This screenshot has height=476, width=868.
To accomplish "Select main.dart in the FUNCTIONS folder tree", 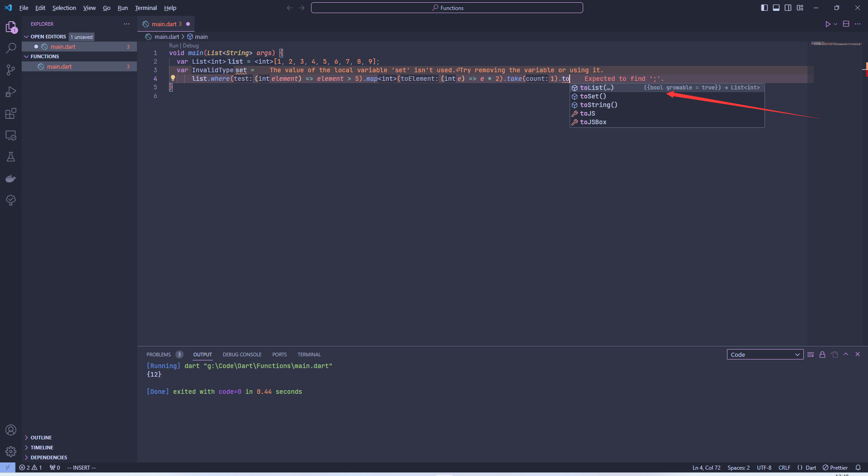I will [x=80, y=66].
